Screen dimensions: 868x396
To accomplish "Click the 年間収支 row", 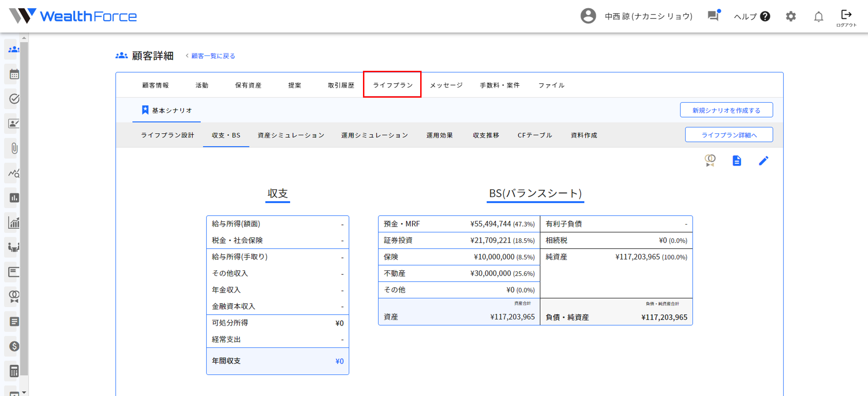I will [278, 361].
